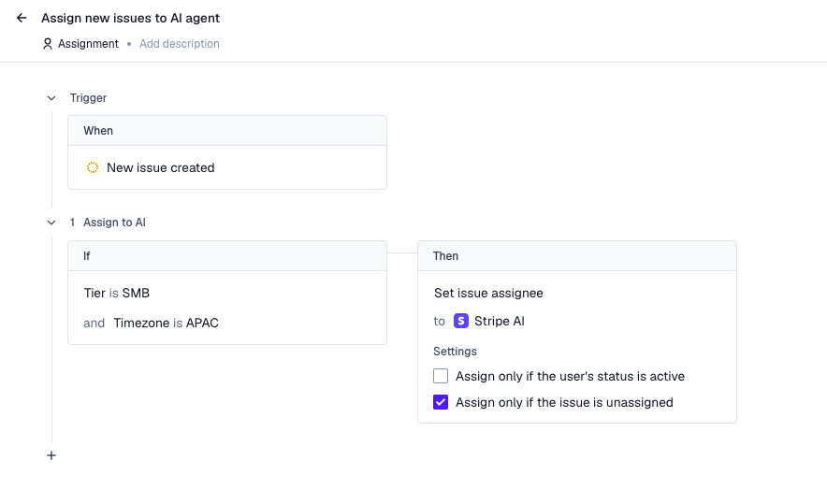
Task: Click the person icon beside Assignment
Action: 48,44
